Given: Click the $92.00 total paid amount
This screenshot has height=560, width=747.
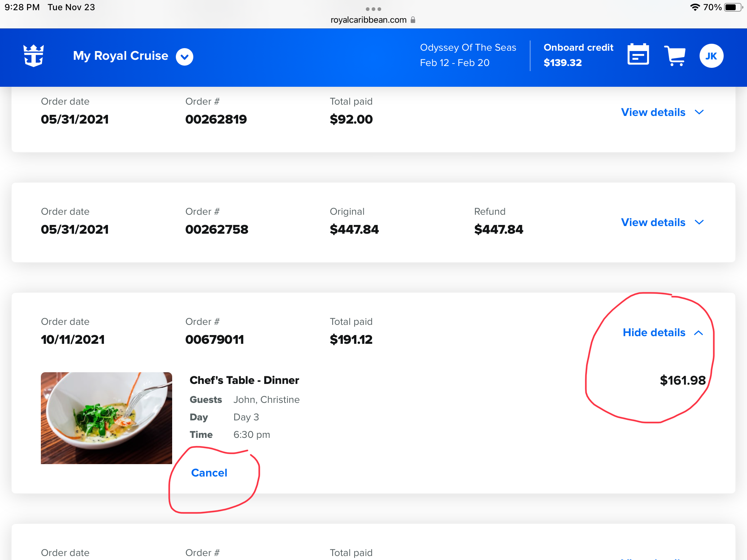Looking at the screenshot, I should 351,119.
